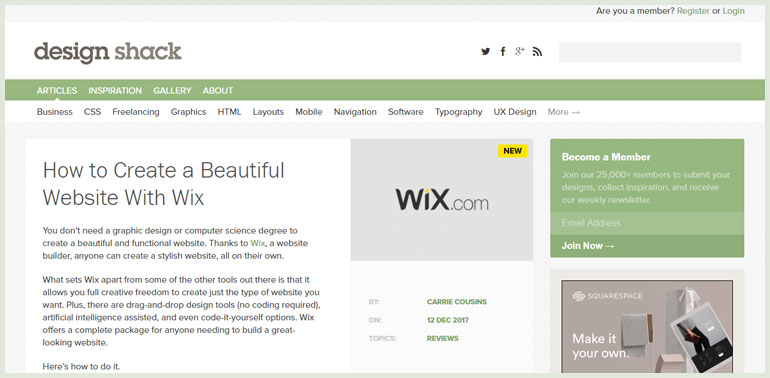Click the Design Shack logo
The height and width of the screenshot is (378, 770).
(108, 53)
